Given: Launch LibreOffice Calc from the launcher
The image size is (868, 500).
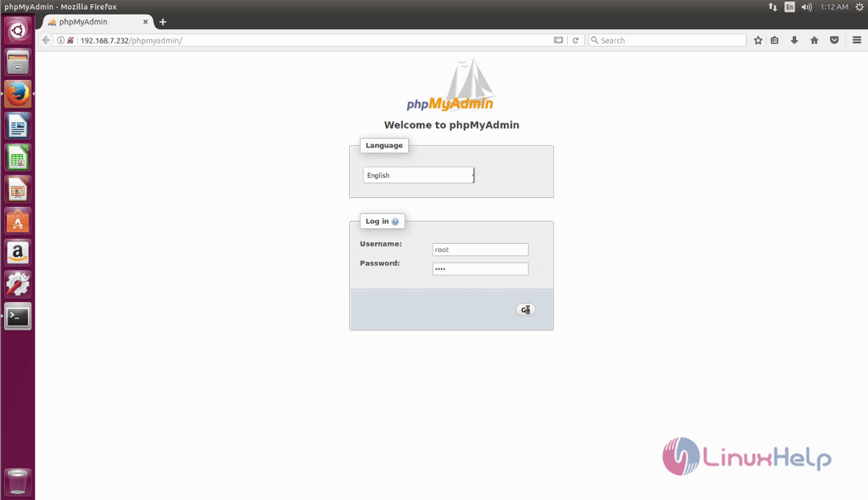Looking at the screenshot, I should coord(18,158).
